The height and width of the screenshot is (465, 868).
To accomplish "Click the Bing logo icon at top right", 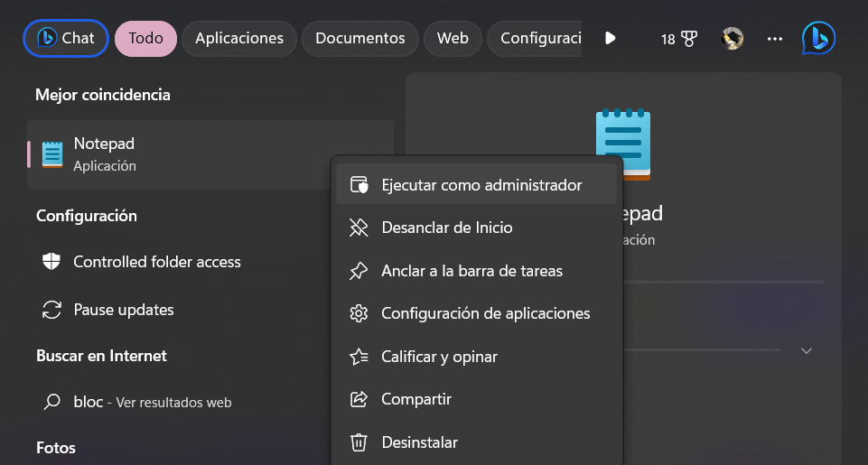I will click(818, 38).
